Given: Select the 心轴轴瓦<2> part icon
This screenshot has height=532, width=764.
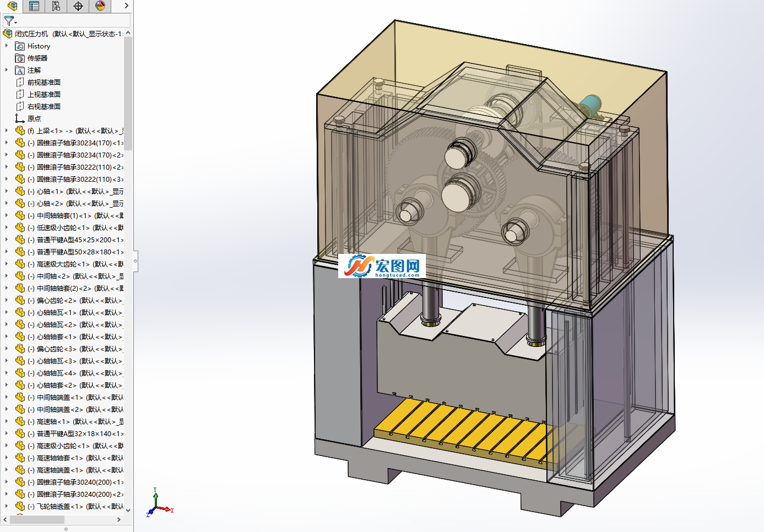Looking at the screenshot, I should pyautogui.click(x=20, y=325).
